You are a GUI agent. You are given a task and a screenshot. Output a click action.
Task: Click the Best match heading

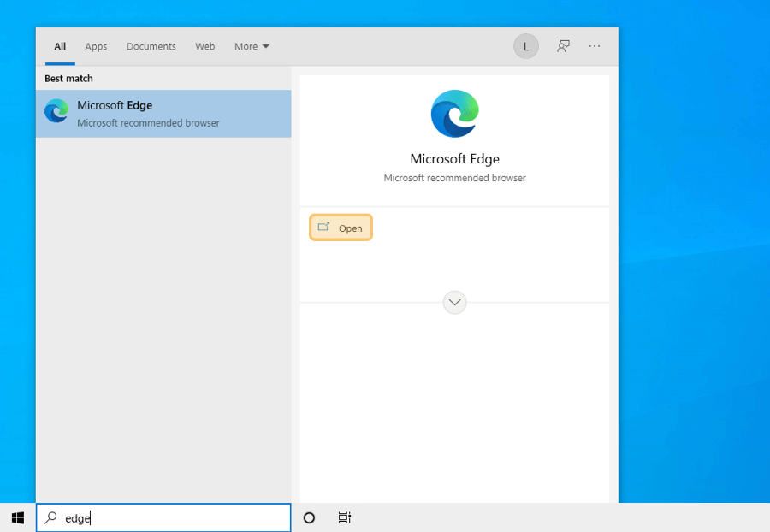68,79
